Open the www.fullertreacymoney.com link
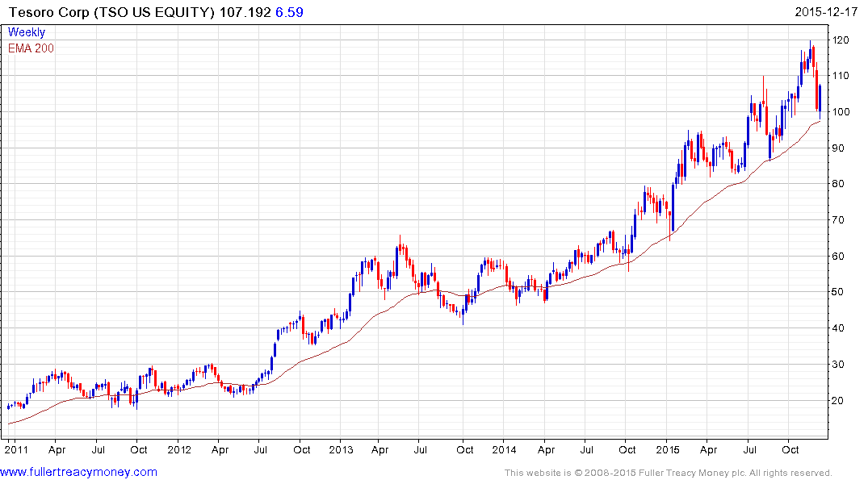 click(x=78, y=472)
